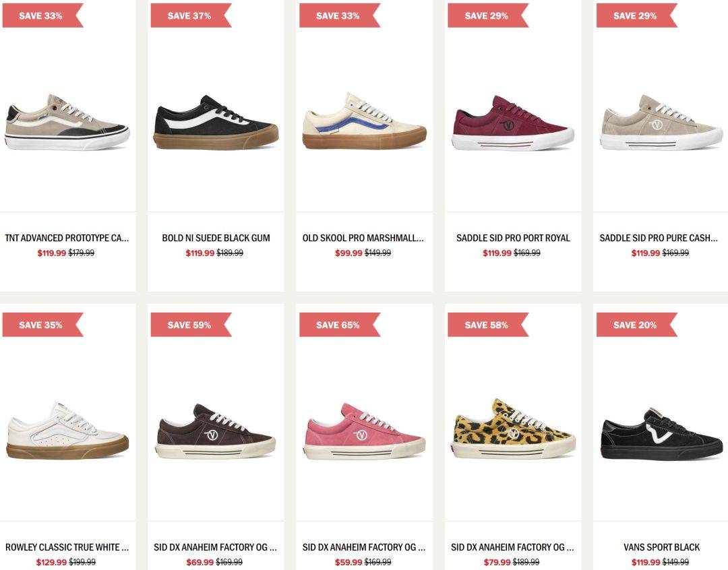Click the beige Saddle Sid Pro Pure Cashmere image
The height and width of the screenshot is (570, 728).
click(x=662, y=122)
